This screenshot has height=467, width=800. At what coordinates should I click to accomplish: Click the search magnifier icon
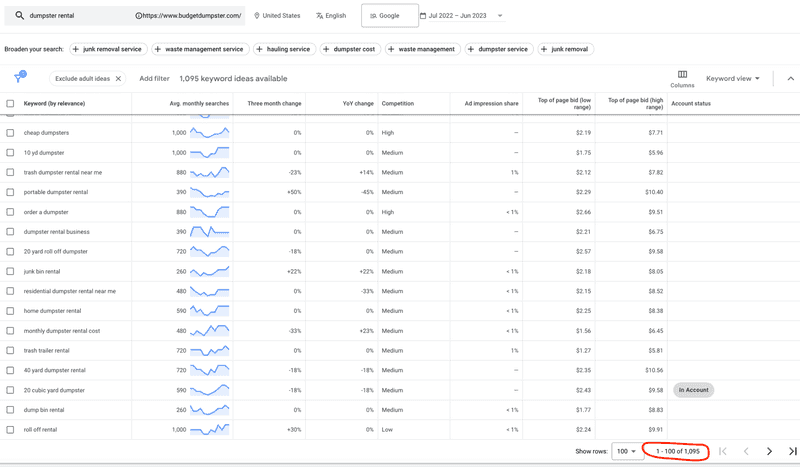click(x=19, y=16)
